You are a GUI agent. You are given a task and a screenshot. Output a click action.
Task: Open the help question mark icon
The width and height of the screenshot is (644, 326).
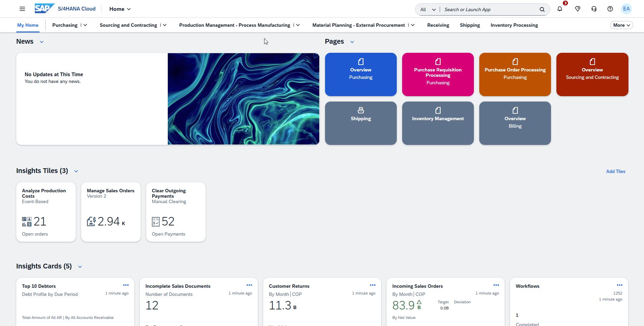pos(610,9)
